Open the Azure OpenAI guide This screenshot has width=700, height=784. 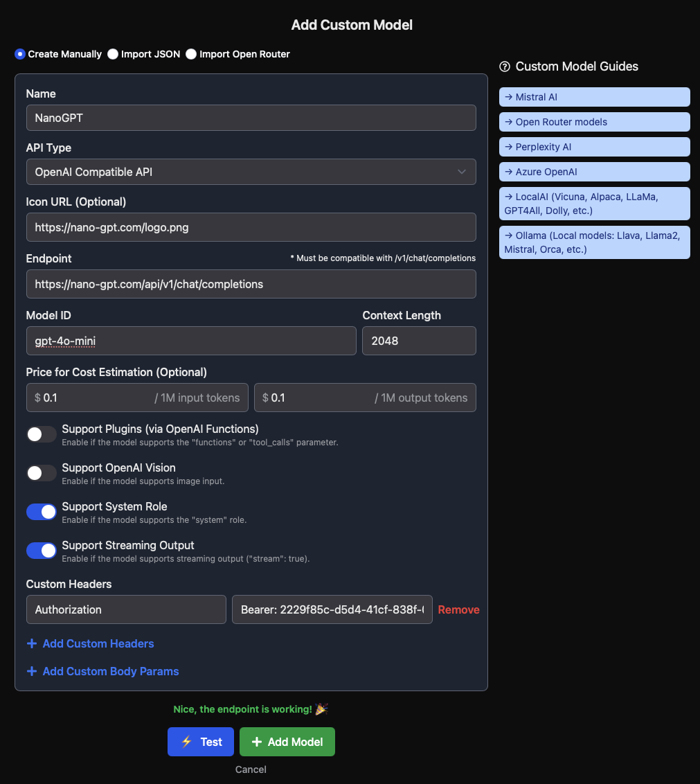(593, 171)
